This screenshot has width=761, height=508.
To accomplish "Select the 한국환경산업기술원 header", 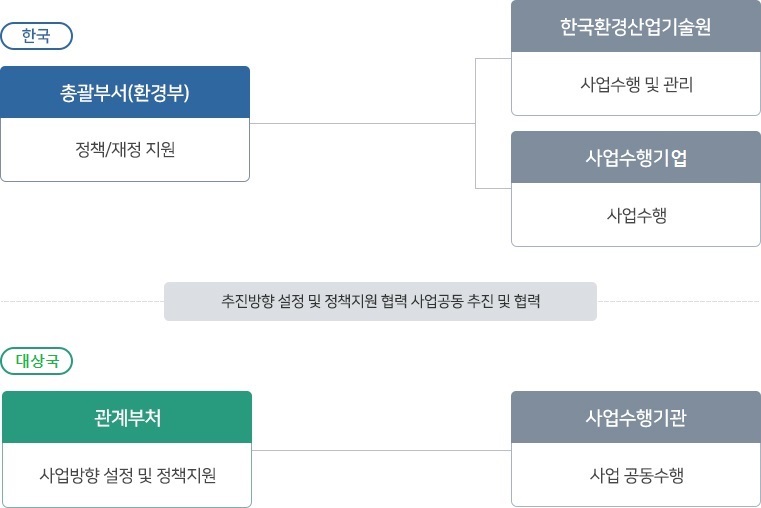I will 636,26.
